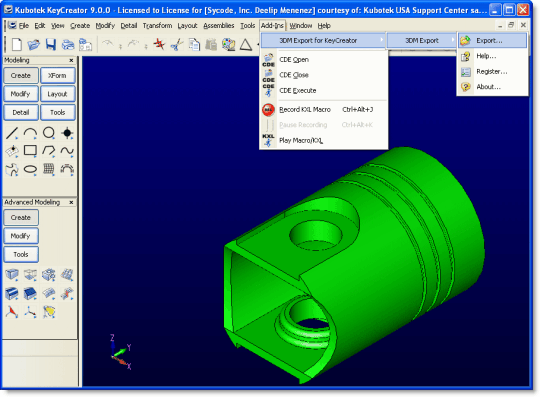Click the Tools button in Modeling palette
Viewport: 540px width, 397px height.
[58, 113]
